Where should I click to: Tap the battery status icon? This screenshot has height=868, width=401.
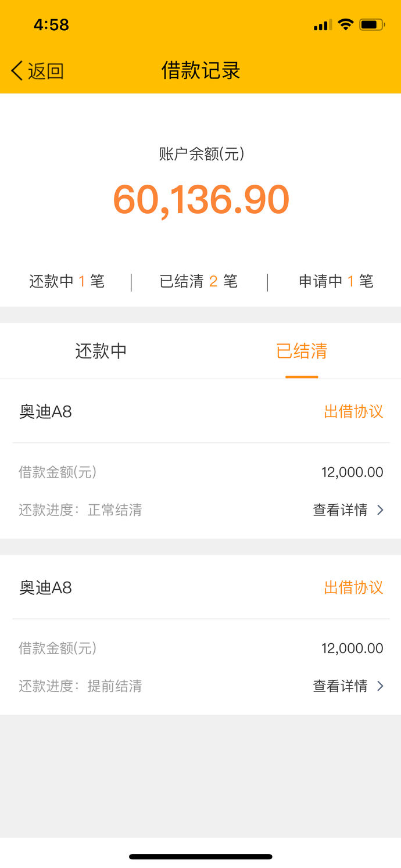[x=372, y=24]
